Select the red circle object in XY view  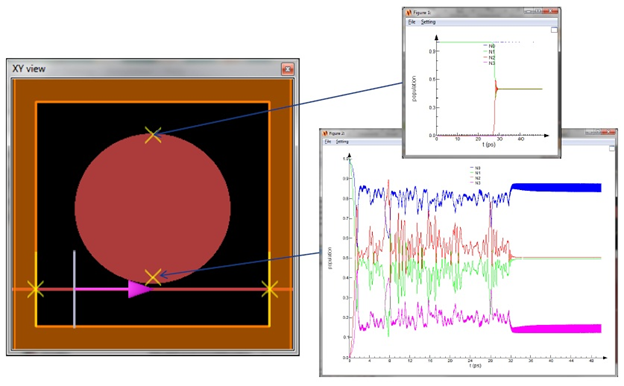pos(152,208)
